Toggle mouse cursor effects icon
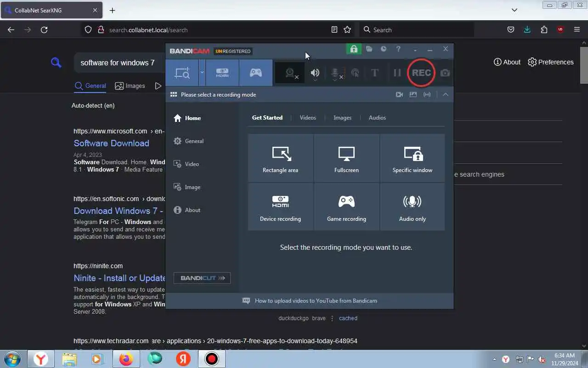The height and width of the screenshot is (368, 588). [x=355, y=73]
